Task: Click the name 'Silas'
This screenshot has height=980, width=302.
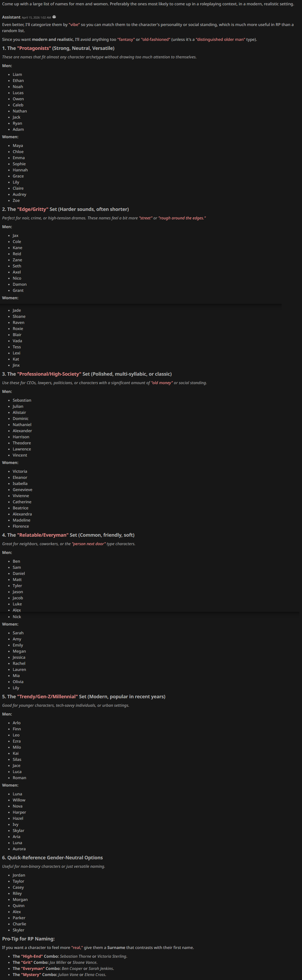Action: point(17,759)
